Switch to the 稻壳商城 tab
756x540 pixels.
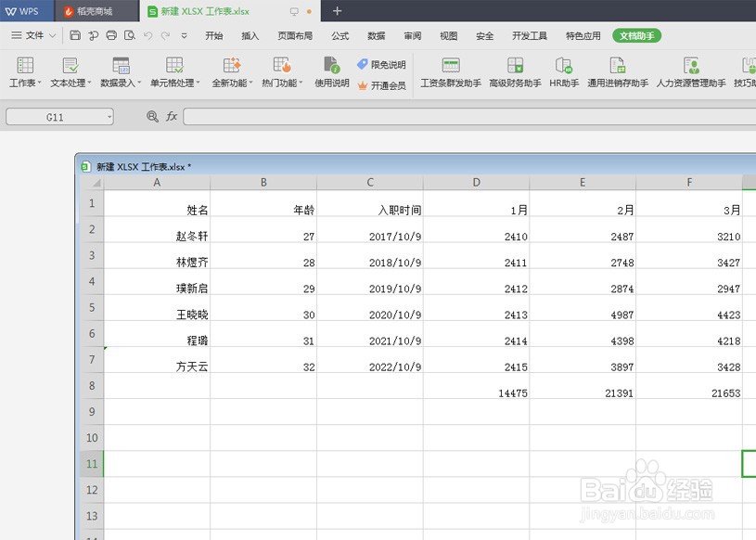pyautogui.click(x=96, y=11)
